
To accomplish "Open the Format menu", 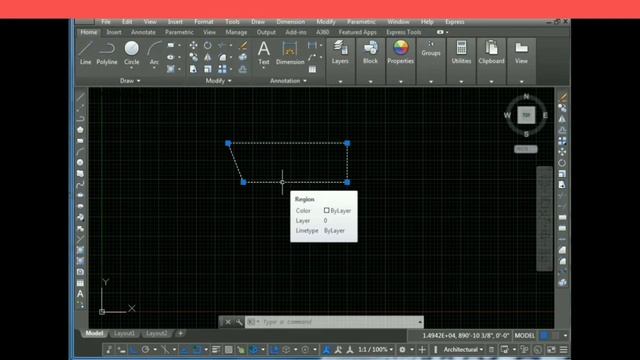I will [x=204, y=22].
